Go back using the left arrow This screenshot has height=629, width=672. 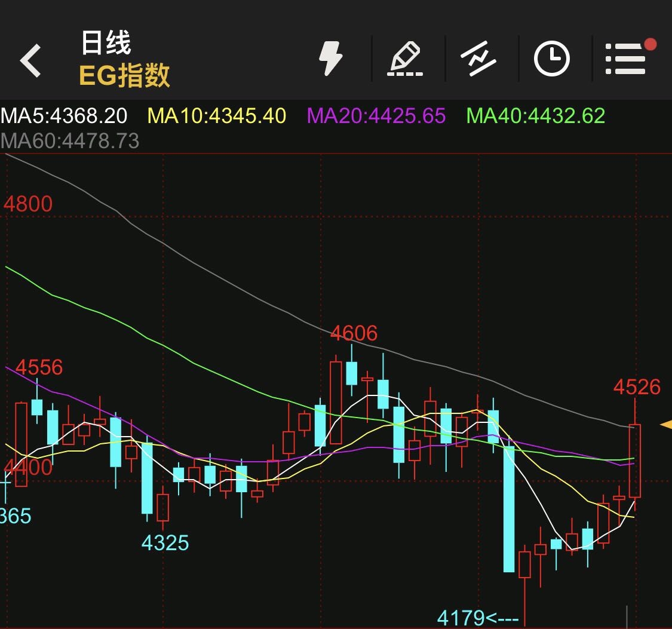30,60
